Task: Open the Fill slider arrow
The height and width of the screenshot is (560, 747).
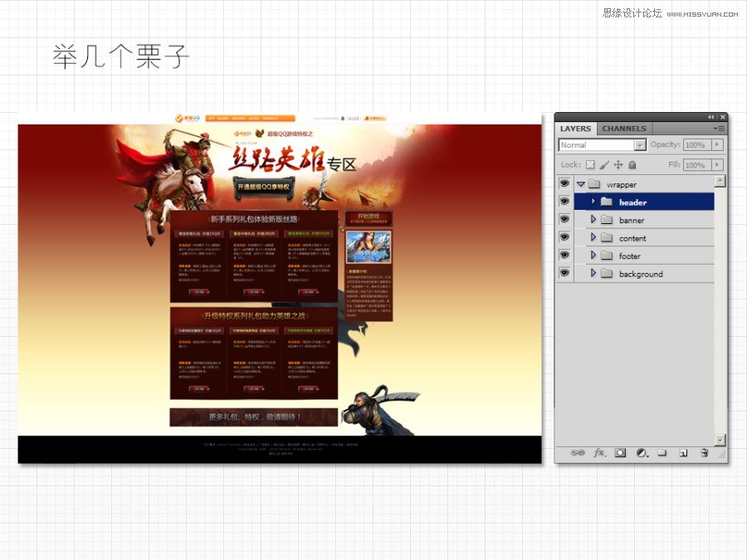Action: click(717, 165)
